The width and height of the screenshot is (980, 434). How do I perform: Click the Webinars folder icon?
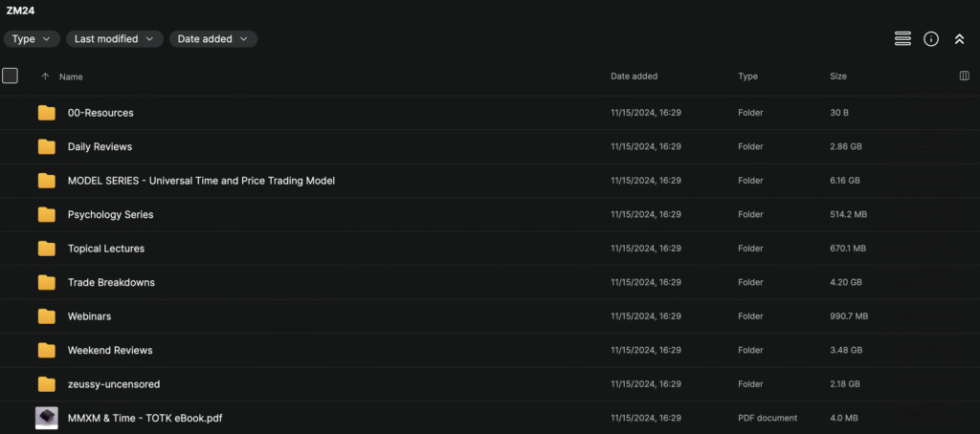46,316
